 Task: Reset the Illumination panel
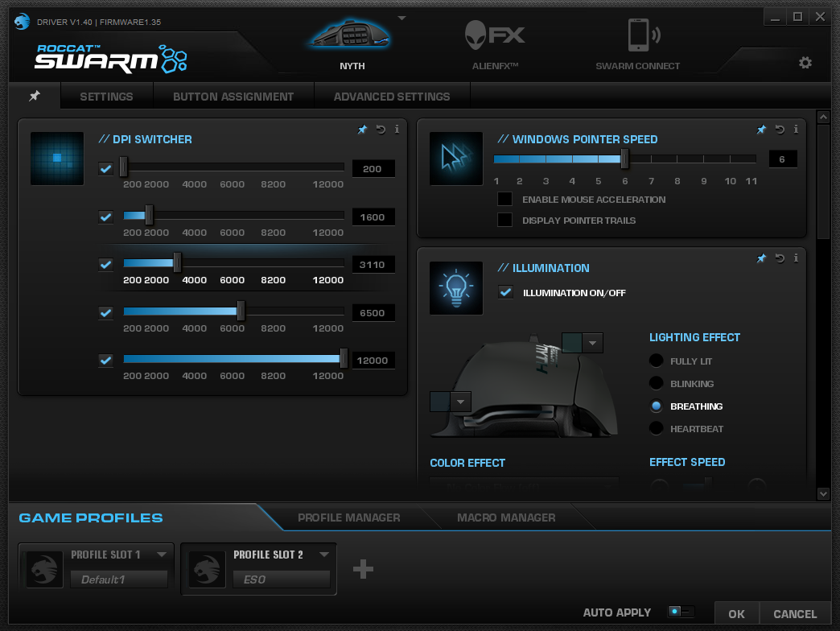(780, 258)
